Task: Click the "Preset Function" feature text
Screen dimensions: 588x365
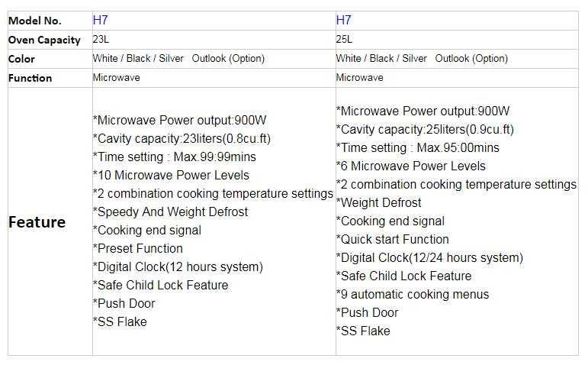Action: (138, 248)
